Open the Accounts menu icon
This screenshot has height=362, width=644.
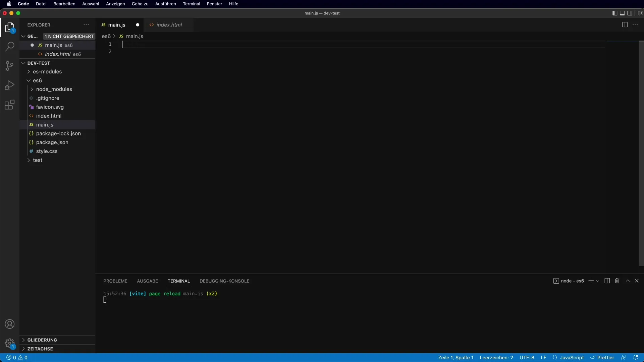[x=10, y=324]
